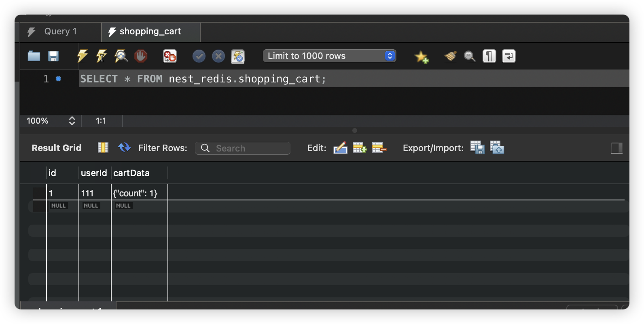The height and width of the screenshot is (324, 644).
Task: Rollback transaction with X icon
Action: pyautogui.click(x=218, y=56)
